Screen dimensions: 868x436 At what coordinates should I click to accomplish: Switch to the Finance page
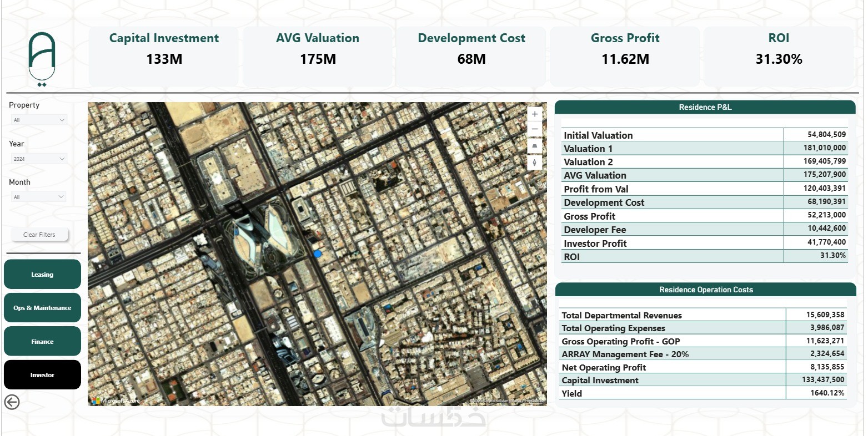(x=42, y=342)
